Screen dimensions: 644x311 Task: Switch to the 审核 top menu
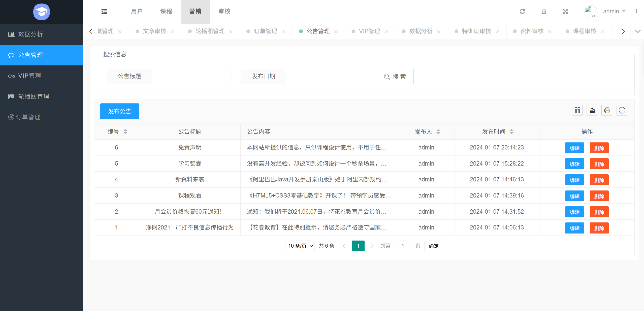point(224,11)
